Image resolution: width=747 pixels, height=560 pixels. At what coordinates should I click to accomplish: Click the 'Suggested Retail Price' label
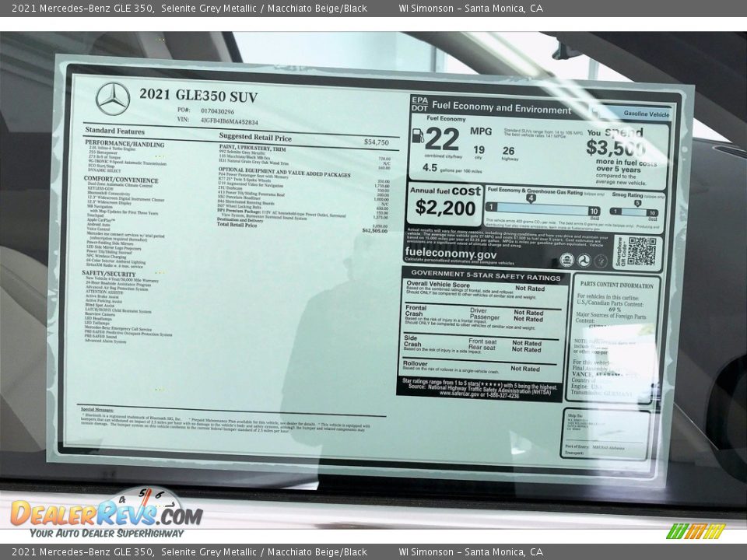click(x=255, y=137)
